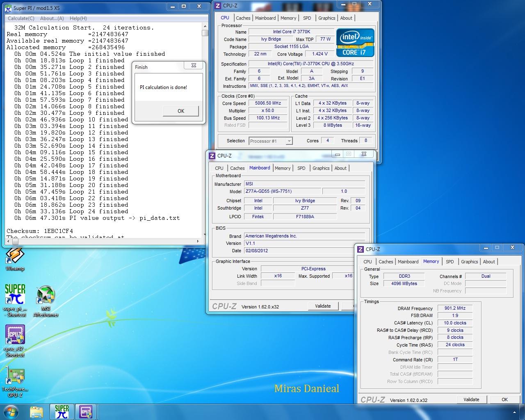Open SPD tab in Memory window
The height and width of the screenshot is (420, 525).
(x=450, y=262)
